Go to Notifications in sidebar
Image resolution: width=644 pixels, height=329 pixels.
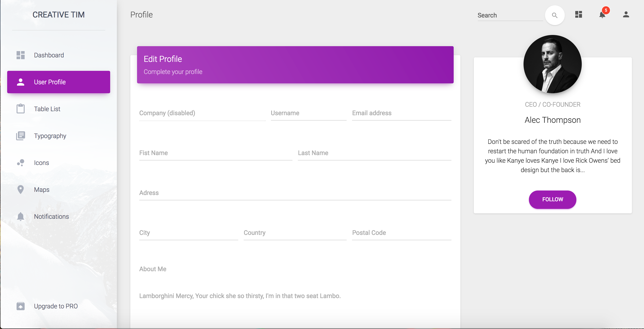pyautogui.click(x=51, y=216)
